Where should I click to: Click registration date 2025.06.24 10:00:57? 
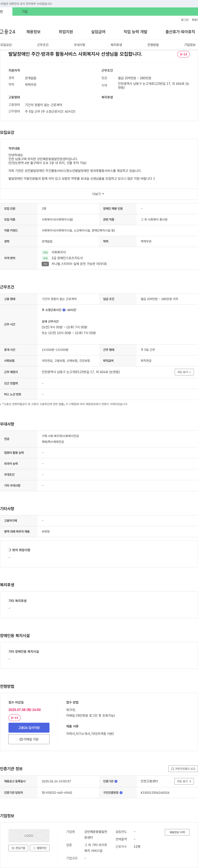[56, 781]
